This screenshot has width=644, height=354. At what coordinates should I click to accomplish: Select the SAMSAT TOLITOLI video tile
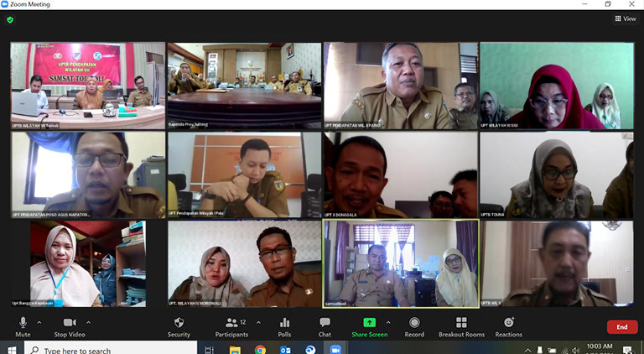tap(87, 86)
